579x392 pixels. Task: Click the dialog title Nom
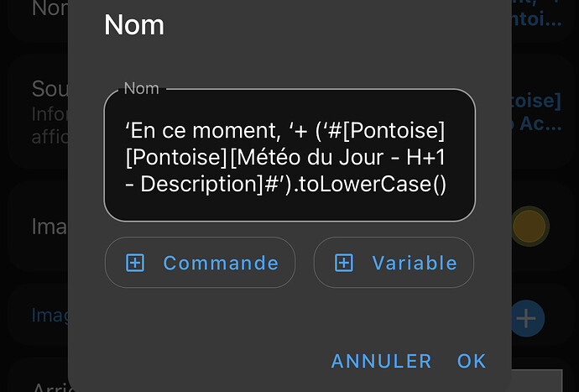coord(134,25)
